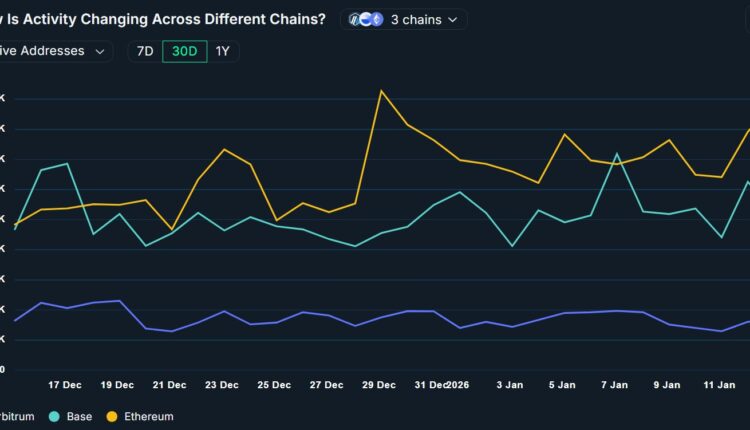Click Base line's peak near 17 Dec
This screenshot has height=430, width=750.
point(66,164)
